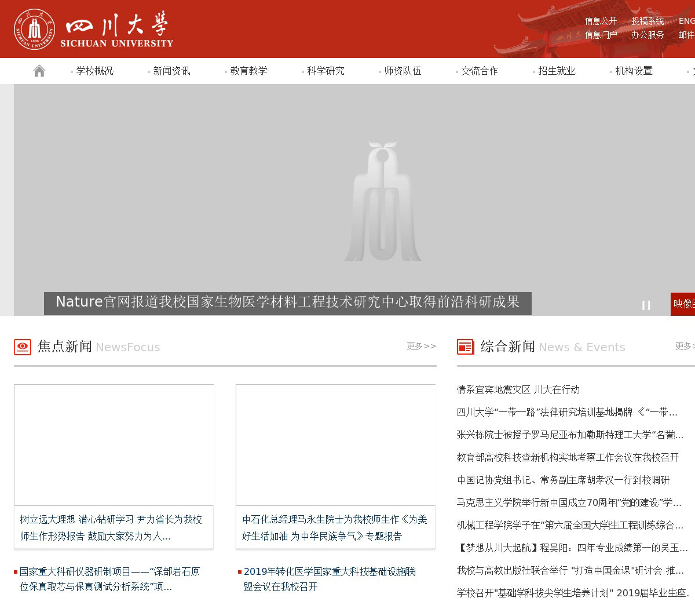
Task: Pause the banner slideshow
Action: pos(646,305)
